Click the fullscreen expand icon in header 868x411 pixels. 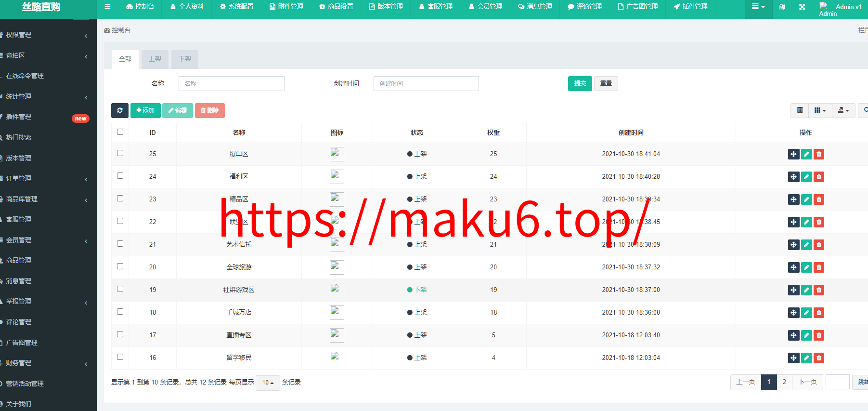tap(802, 7)
